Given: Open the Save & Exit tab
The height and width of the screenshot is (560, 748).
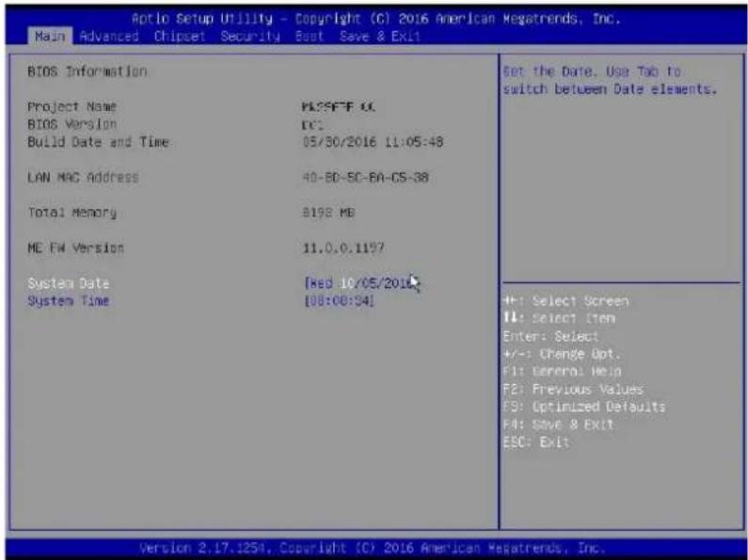Looking at the screenshot, I should (x=380, y=37).
